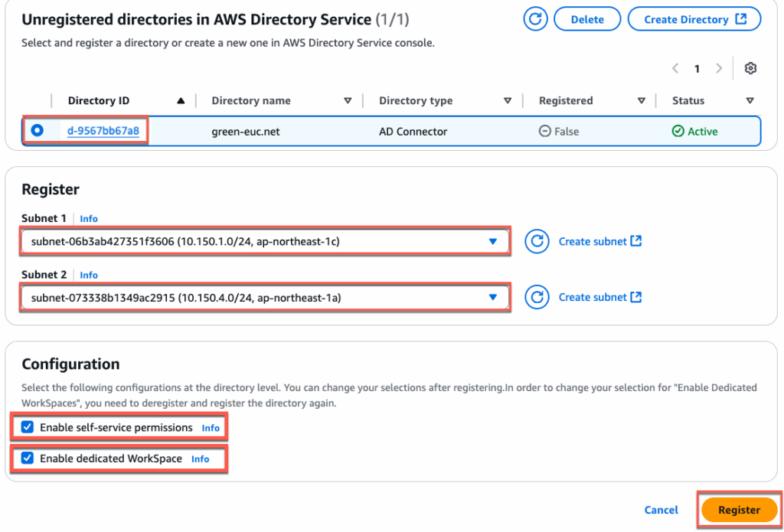Screen dimensions: 784x532
Task: Click the orange Register button
Action: click(x=739, y=510)
